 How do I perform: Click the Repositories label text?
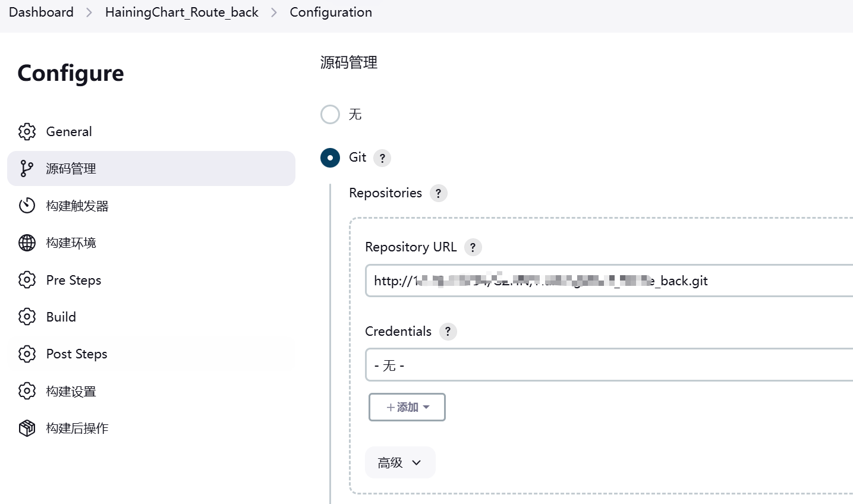[385, 193]
